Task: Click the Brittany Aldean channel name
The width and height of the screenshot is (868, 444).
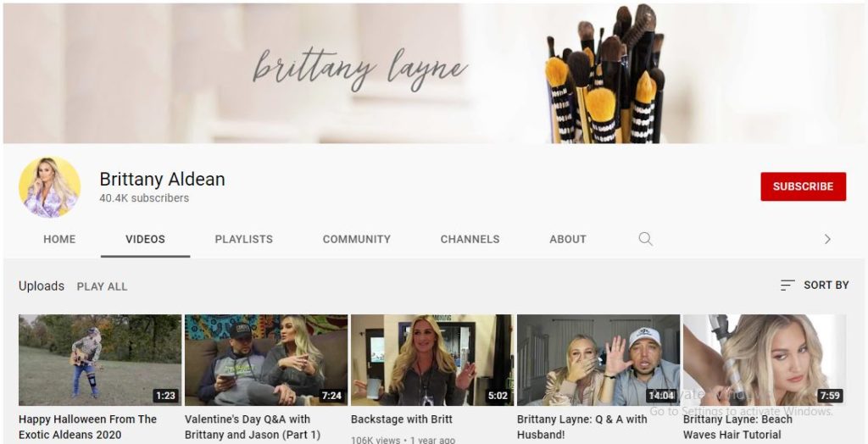Action: click(x=162, y=180)
